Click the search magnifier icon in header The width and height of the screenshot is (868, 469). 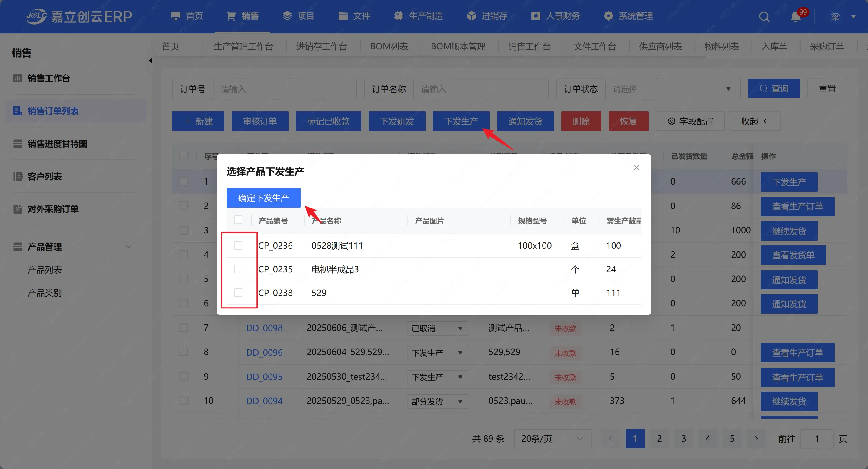click(764, 16)
